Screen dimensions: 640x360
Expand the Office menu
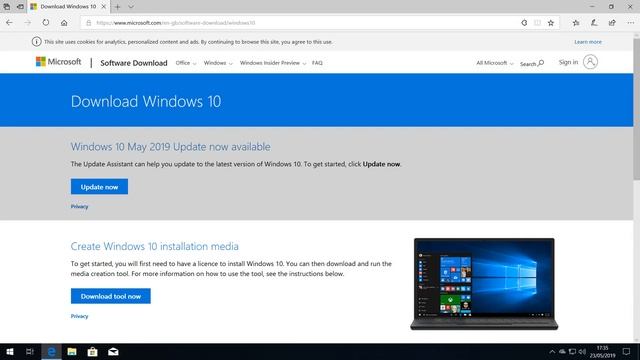tap(186, 63)
